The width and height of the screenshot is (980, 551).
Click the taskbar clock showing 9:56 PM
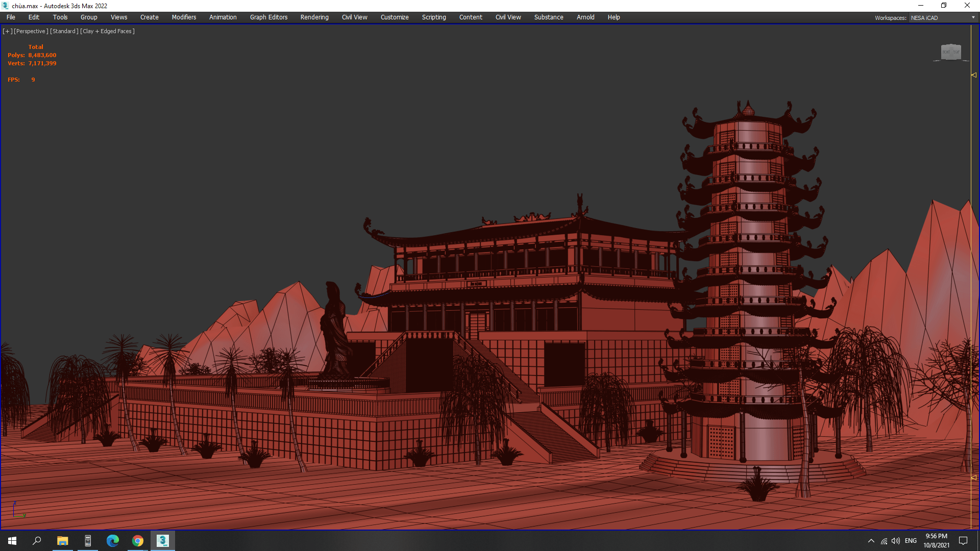[x=936, y=540]
